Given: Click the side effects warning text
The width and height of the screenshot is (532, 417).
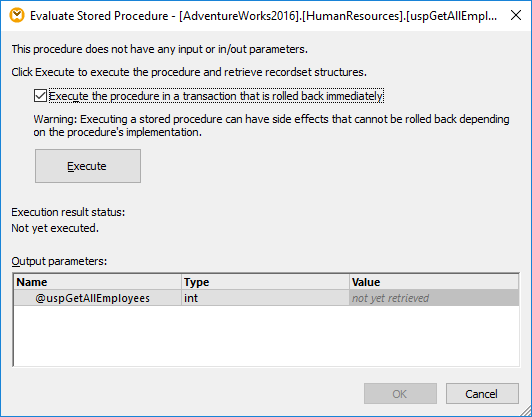Looking at the screenshot, I should click(x=271, y=126).
